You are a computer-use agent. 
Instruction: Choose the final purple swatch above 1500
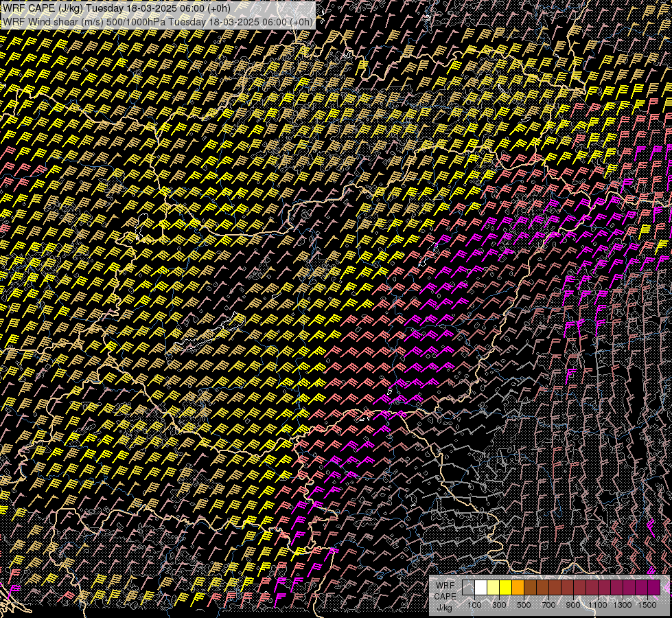653,587
